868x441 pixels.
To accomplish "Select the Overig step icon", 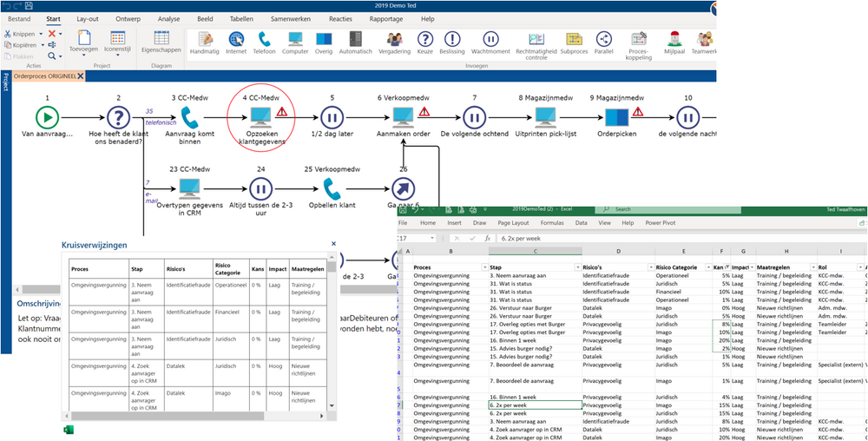I will tap(323, 43).
